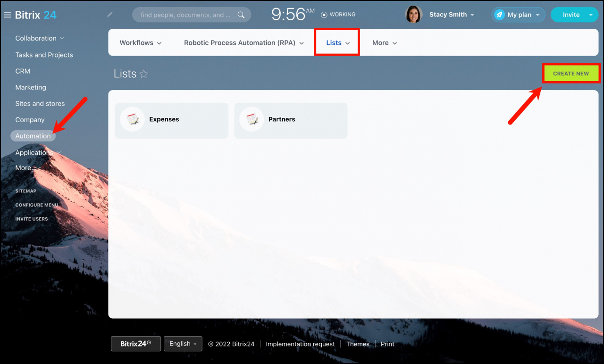This screenshot has width=604, height=364.
Task: Go to Tasks and Projects
Action: pos(44,55)
